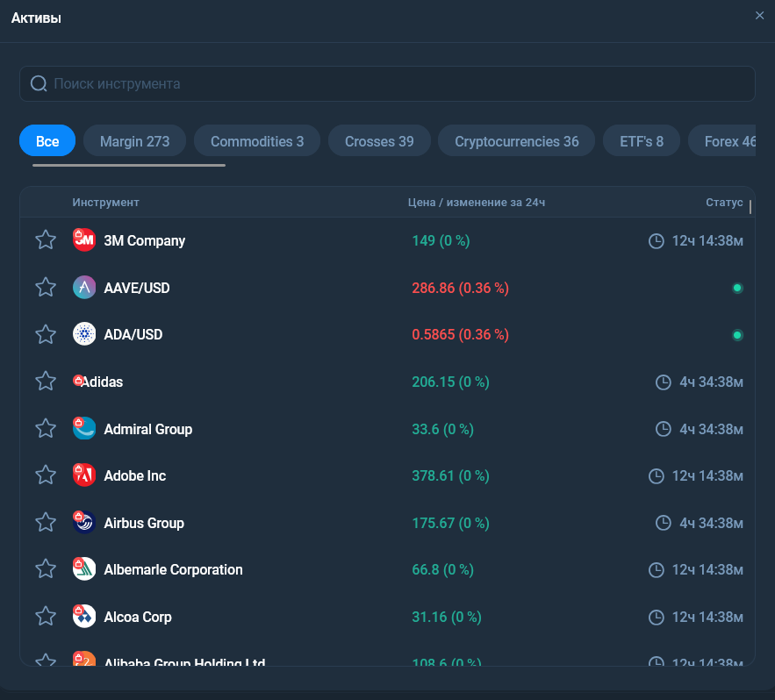The height and width of the screenshot is (700, 775).
Task: Click the Adobe Inc logo
Action: coord(84,475)
